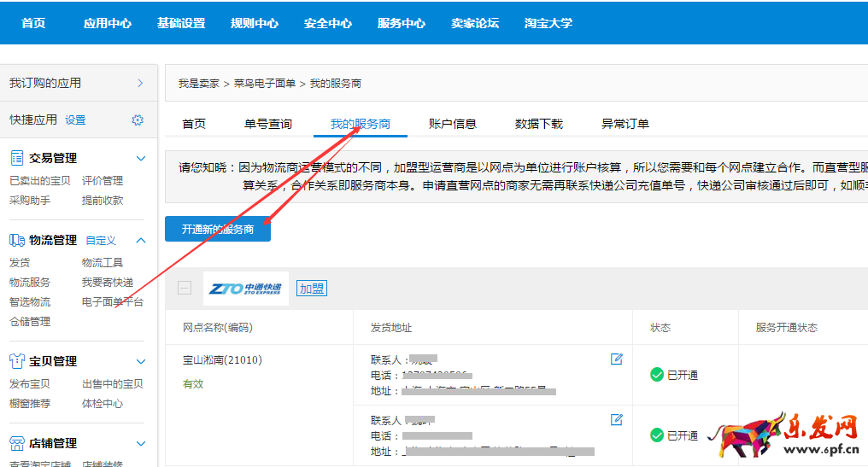Click the 加盟 tag beside ZTO
The height and width of the screenshot is (467, 868).
click(x=311, y=289)
